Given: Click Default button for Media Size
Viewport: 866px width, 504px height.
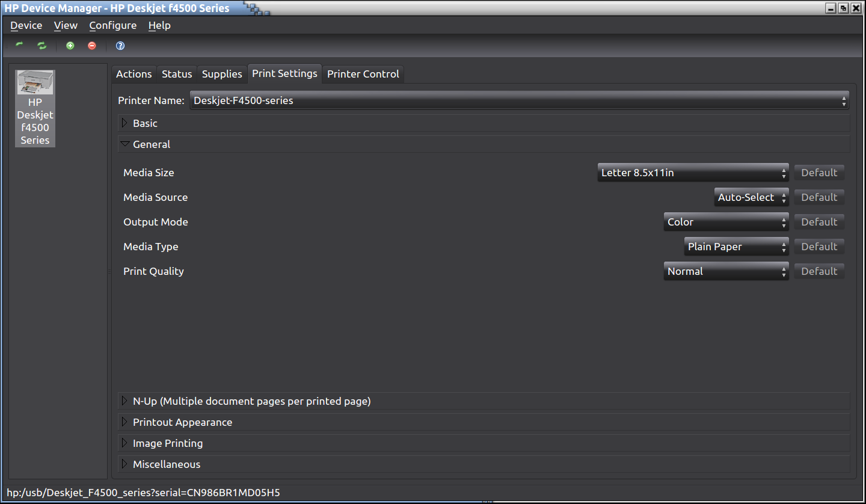Looking at the screenshot, I should [x=819, y=173].
